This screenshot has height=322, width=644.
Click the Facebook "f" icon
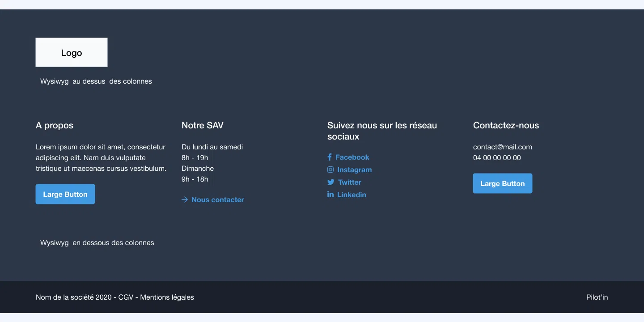coord(330,157)
